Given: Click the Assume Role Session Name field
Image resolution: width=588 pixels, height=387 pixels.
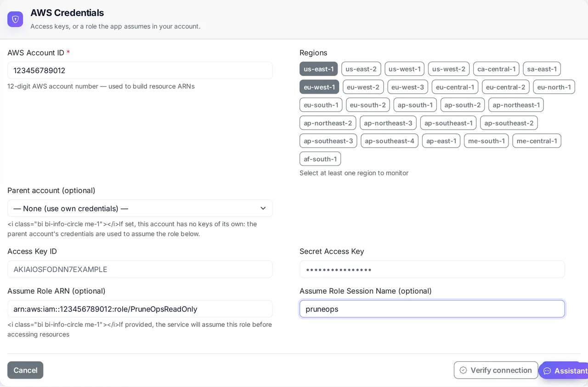Looking at the screenshot, I should pos(432,309).
